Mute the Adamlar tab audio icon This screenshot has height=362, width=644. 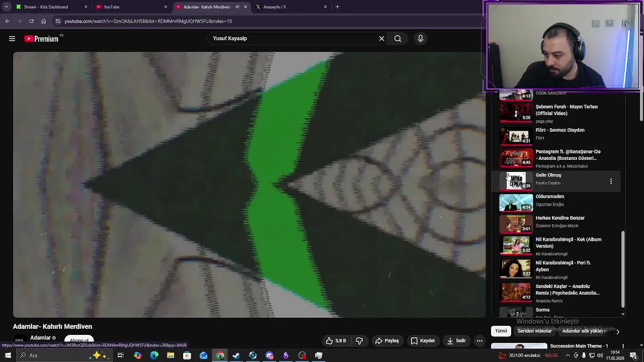pos(237,7)
